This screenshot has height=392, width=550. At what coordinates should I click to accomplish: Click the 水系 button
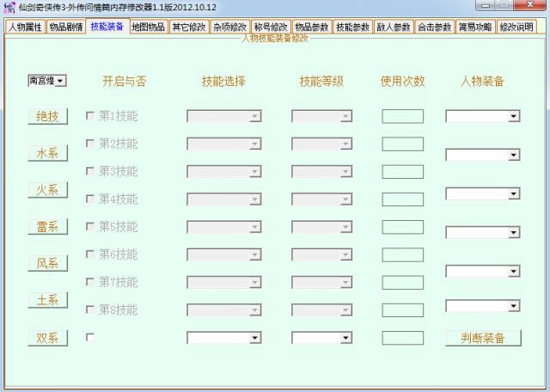tap(48, 153)
